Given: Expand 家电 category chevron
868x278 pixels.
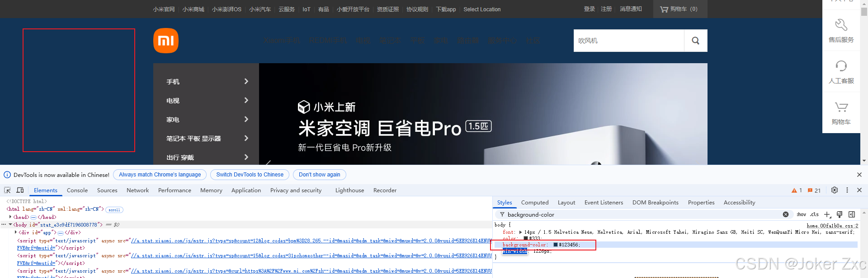Looking at the screenshot, I should coord(246,119).
